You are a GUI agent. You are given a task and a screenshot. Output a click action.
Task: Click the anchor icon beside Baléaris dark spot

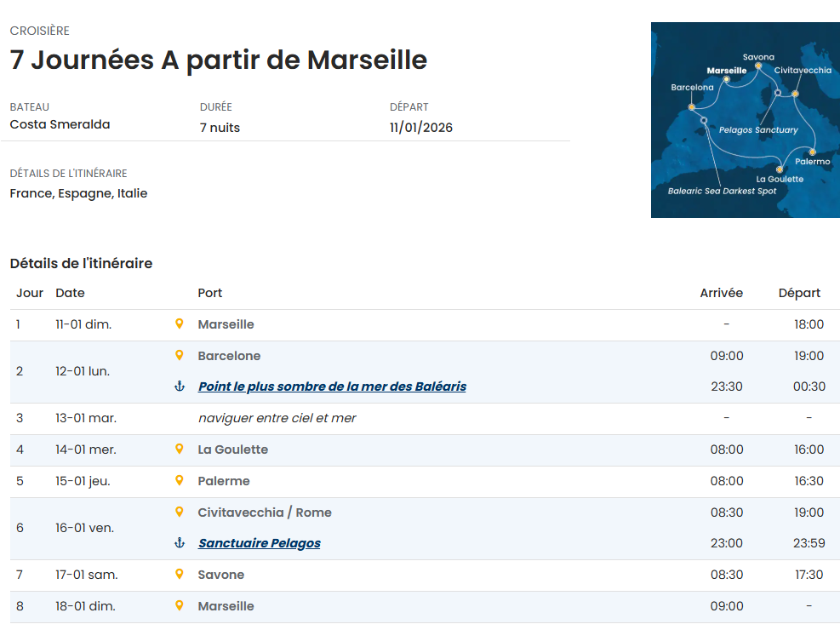[x=179, y=387]
